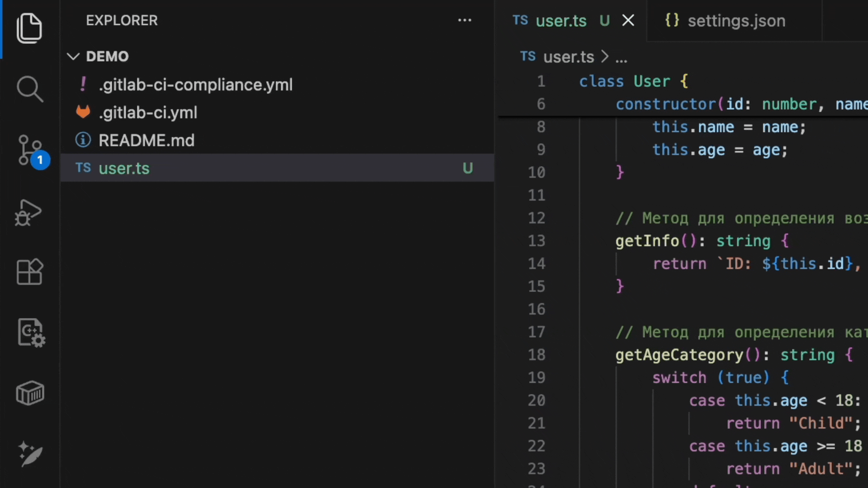Viewport: 868px width, 488px height.
Task: Click the U status on user.ts tab
Action: pos(604,21)
